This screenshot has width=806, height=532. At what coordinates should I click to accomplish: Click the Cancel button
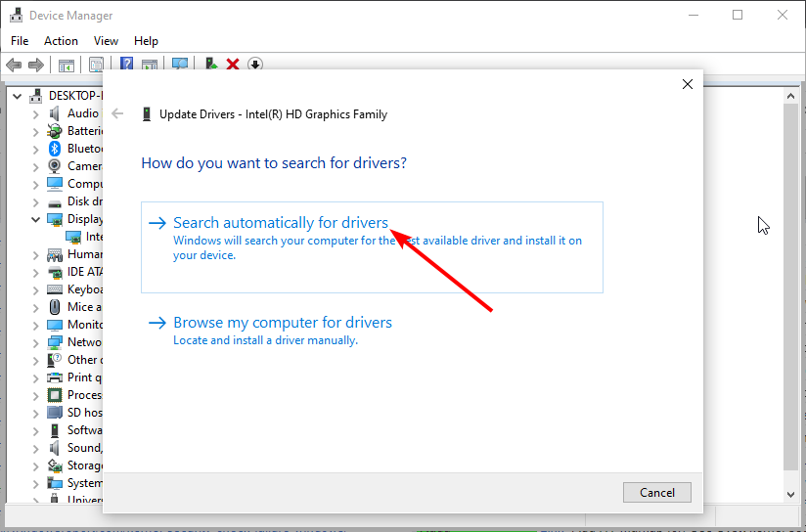[657, 493]
